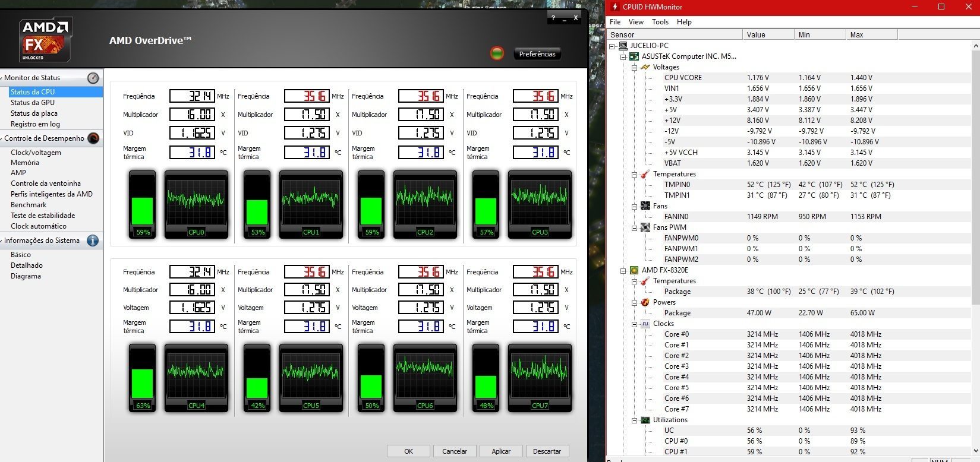Viewport: 980px width, 462px height.
Task: Open the View menu in HWMonitor
Action: (x=636, y=22)
